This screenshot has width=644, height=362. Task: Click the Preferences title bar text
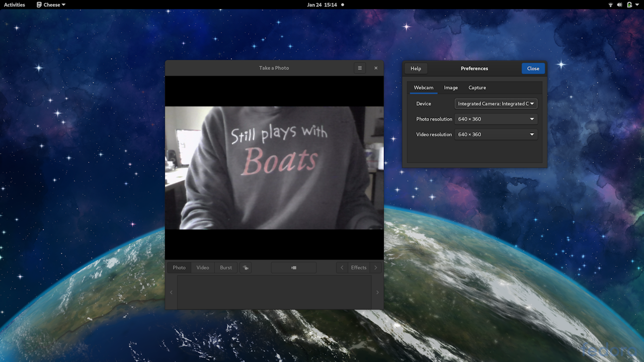tap(474, 68)
